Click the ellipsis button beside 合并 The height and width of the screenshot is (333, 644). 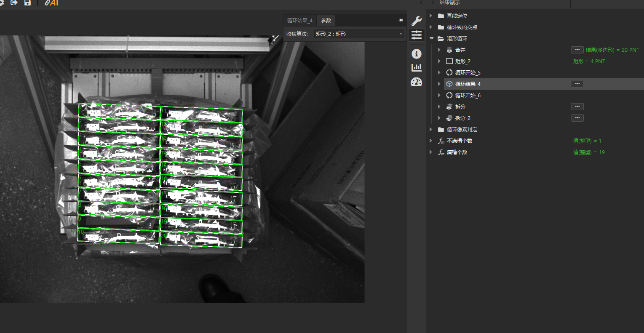click(x=577, y=50)
